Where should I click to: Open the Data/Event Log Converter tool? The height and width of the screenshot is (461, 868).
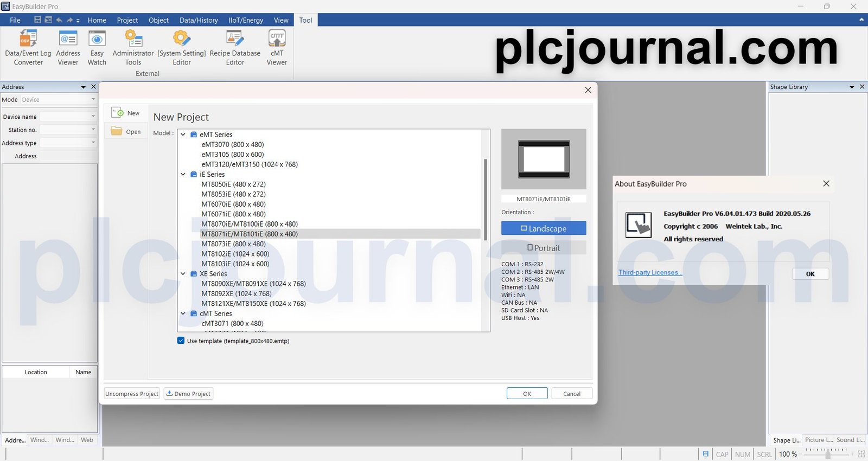point(28,48)
